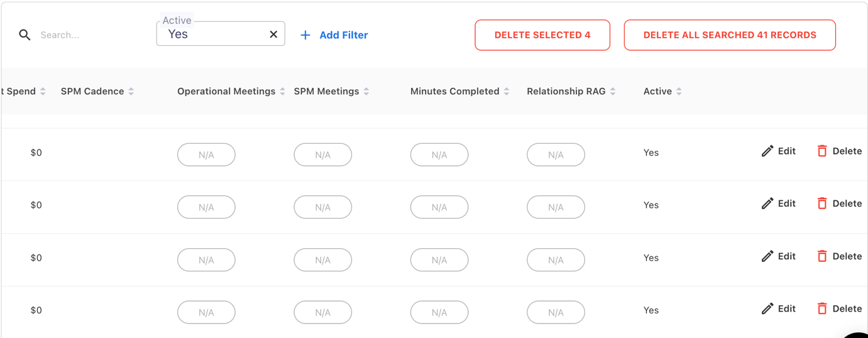This screenshot has height=338, width=868.
Task: Sort by Minutes Completed column
Action: [507, 92]
